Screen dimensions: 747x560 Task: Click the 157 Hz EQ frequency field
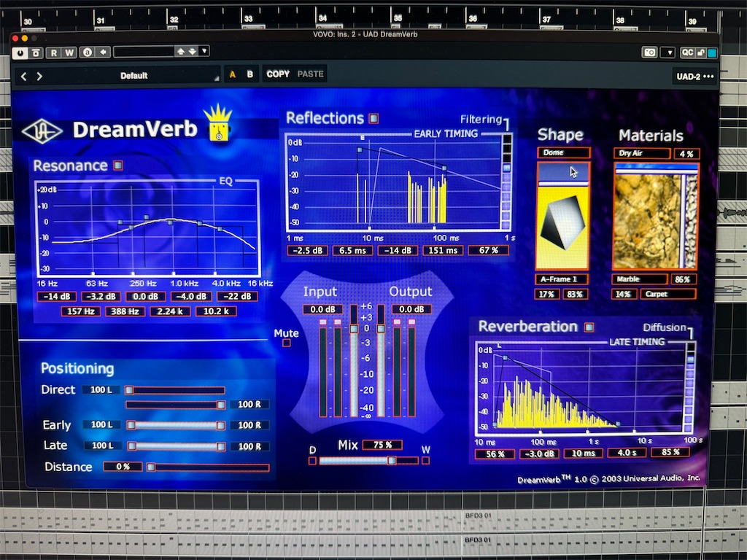click(80, 311)
